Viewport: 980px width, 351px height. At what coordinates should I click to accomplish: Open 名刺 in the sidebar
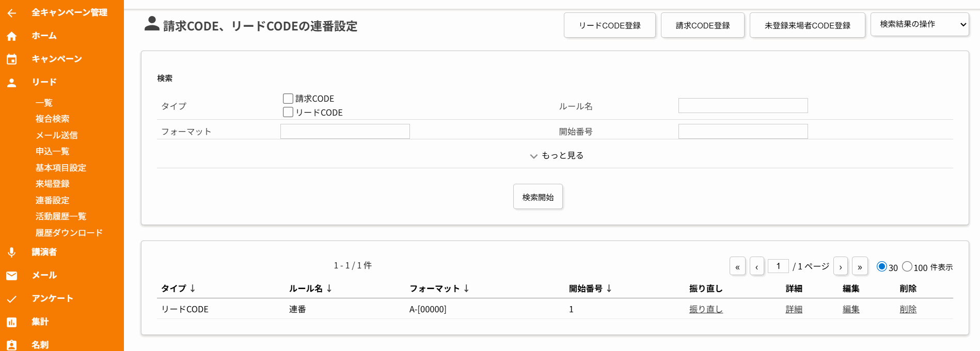[40, 345]
